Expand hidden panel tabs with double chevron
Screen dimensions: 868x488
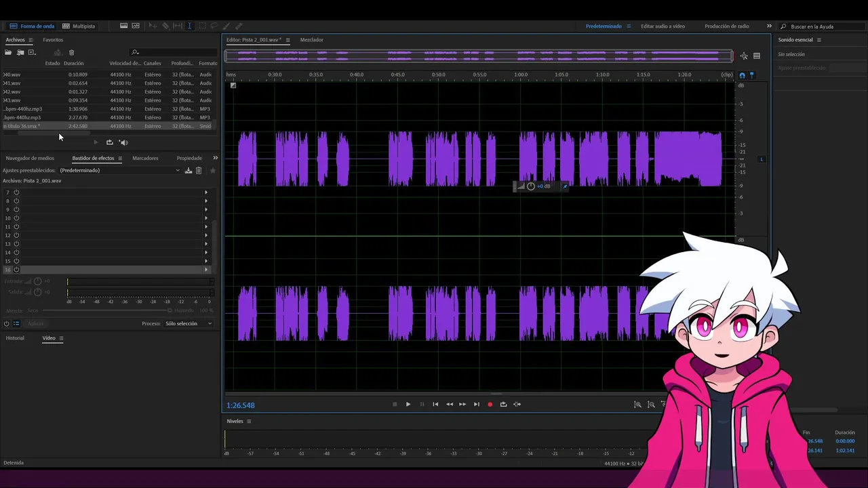point(215,158)
